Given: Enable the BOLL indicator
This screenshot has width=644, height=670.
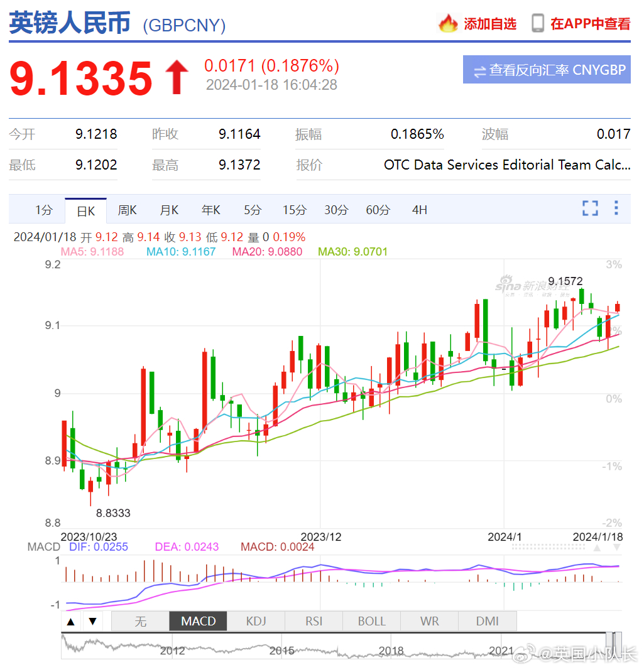Looking at the screenshot, I should (371, 621).
